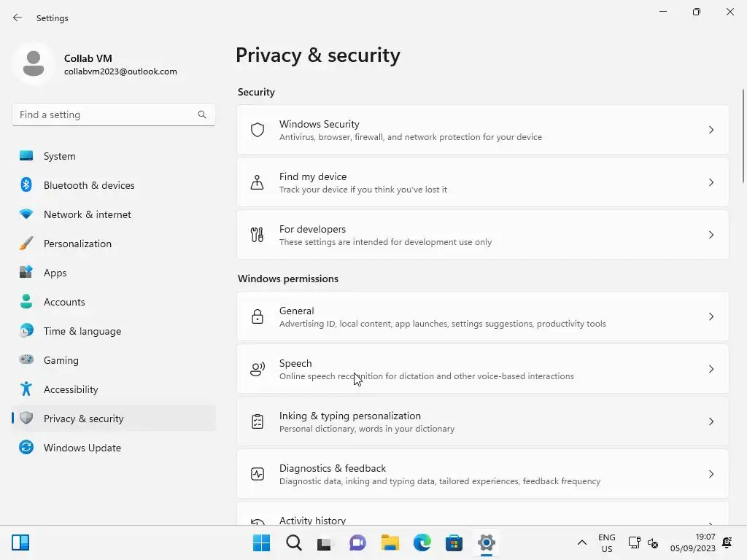Screen dimensions: 747x560
Task: Click the back arrow in Settings
Action: tap(18, 17)
